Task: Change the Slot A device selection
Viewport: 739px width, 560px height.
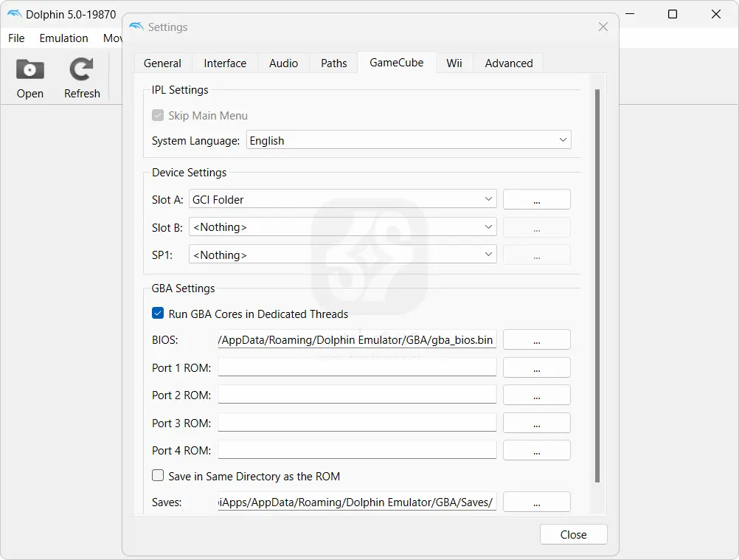Action: point(341,199)
